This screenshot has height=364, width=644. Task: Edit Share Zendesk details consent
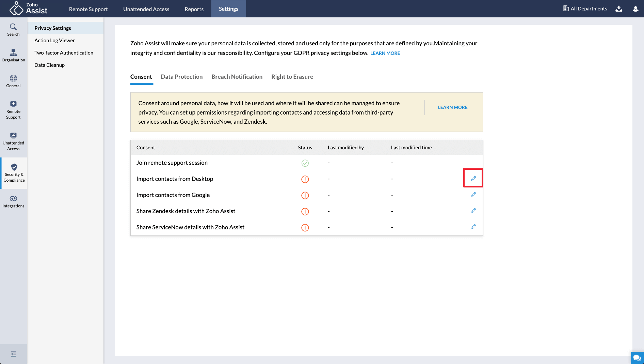point(473,211)
